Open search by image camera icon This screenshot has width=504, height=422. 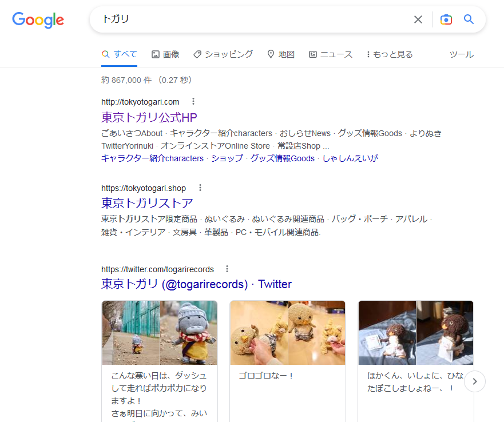click(x=446, y=19)
